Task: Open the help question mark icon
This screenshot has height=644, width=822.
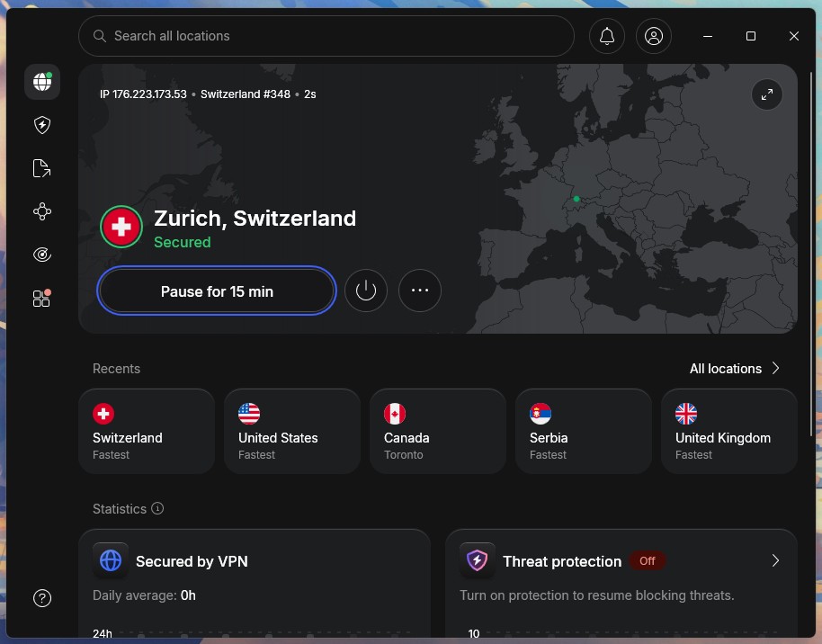Action: pos(42,598)
